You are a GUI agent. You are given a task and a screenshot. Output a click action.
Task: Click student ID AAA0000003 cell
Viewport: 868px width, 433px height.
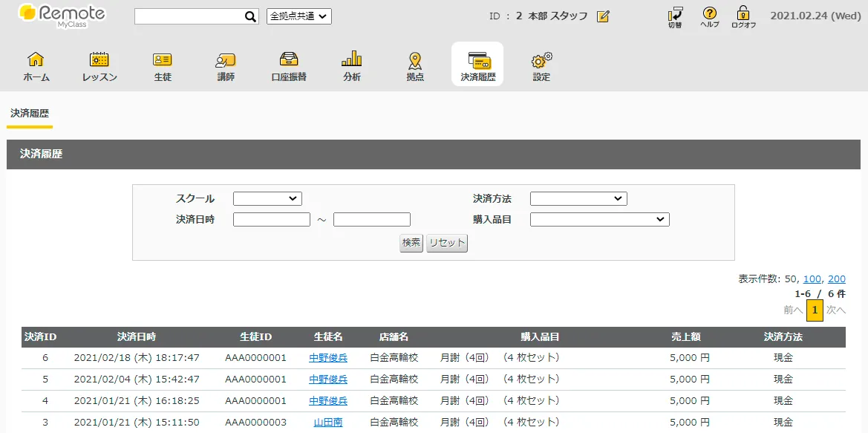[255, 423]
